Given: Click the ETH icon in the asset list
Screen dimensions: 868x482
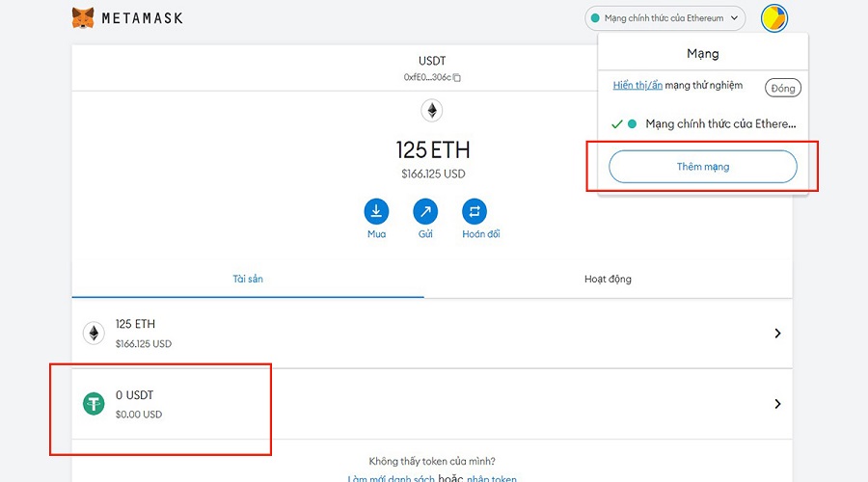Looking at the screenshot, I should (x=94, y=334).
